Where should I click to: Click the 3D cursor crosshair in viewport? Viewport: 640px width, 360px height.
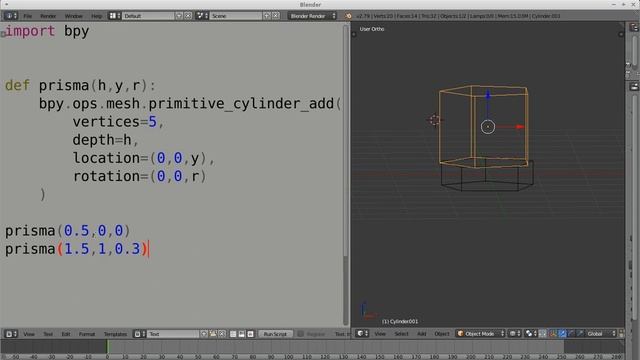(x=434, y=120)
